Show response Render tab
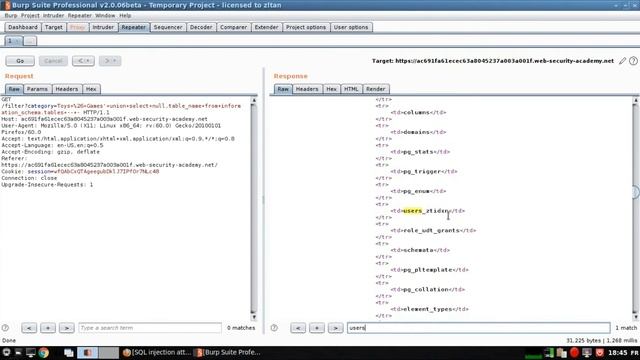This screenshot has width=640, height=360. click(376, 89)
